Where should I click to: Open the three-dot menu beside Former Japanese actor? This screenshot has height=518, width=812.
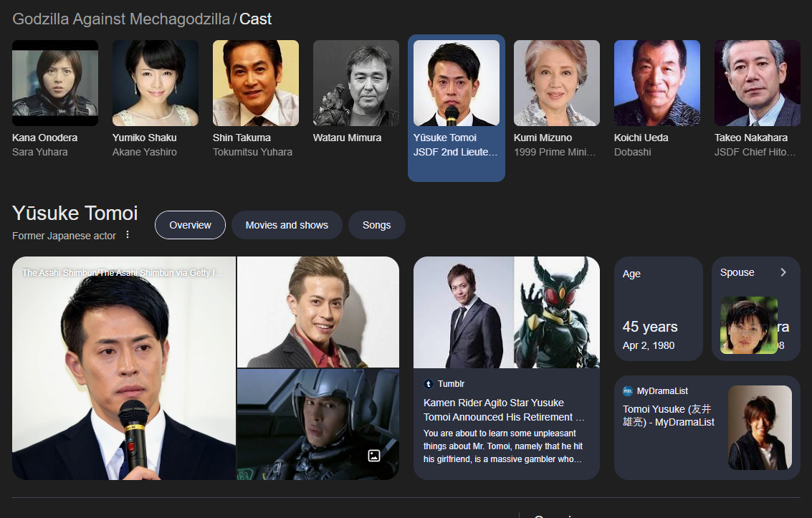coord(128,235)
